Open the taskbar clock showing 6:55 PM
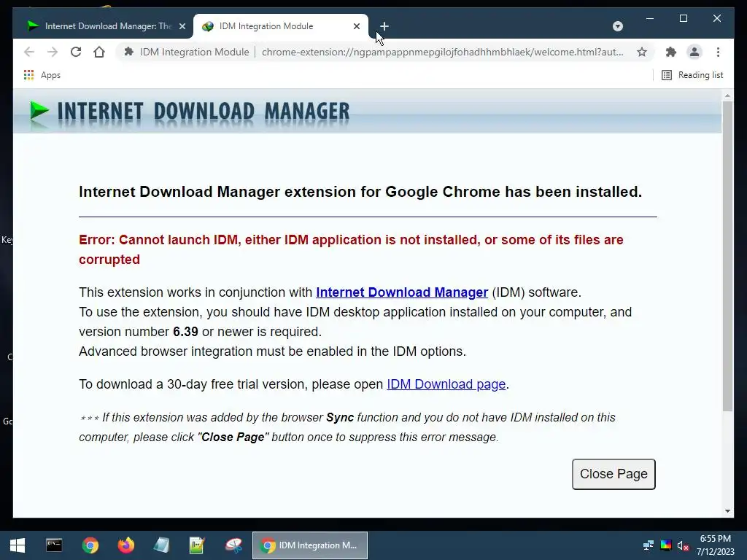Viewport: 747px width, 560px height. pyautogui.click(x=715, y=545)
